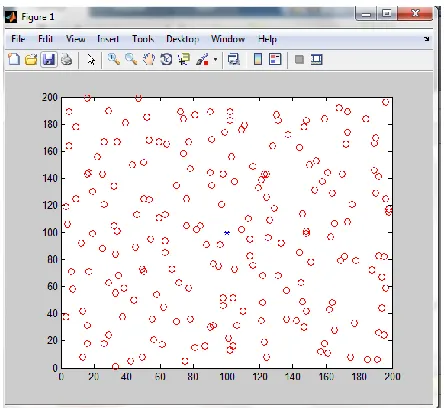Open a file with the folder icon

[x=31, y=60]
